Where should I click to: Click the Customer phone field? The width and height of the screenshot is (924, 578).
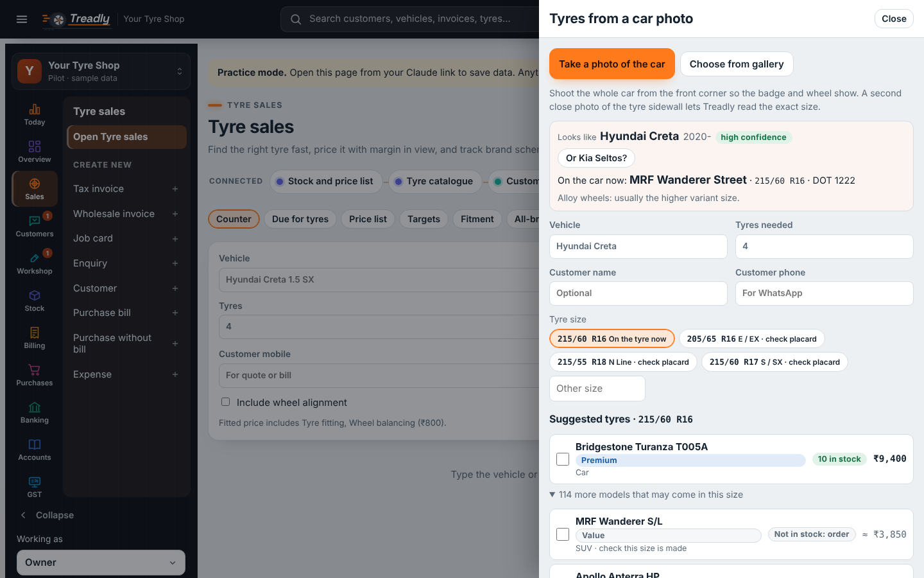pos(824,293)
